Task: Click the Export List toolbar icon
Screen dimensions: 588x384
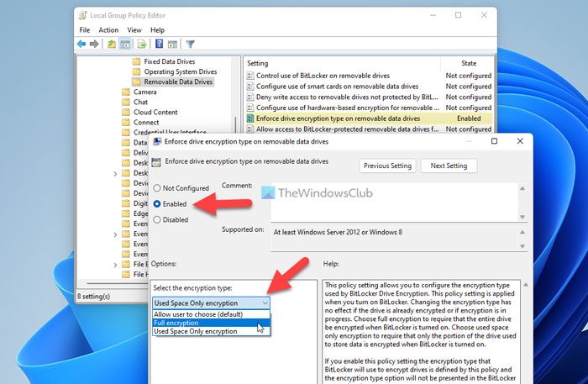Action: [142, 44]
